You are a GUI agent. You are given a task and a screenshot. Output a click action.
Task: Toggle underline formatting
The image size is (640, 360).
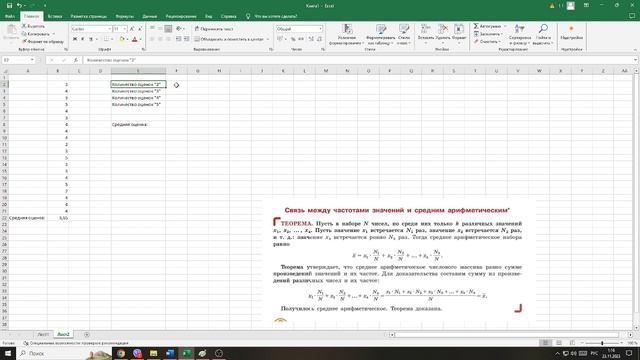click(x=91, y=39)
